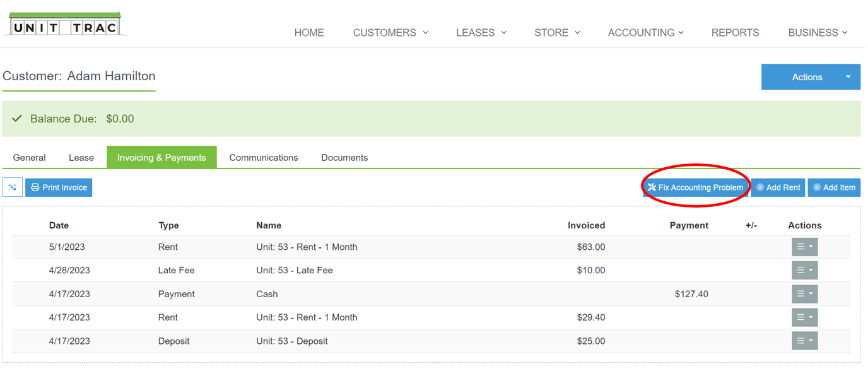Open actions menu for Deposit row

805,341
